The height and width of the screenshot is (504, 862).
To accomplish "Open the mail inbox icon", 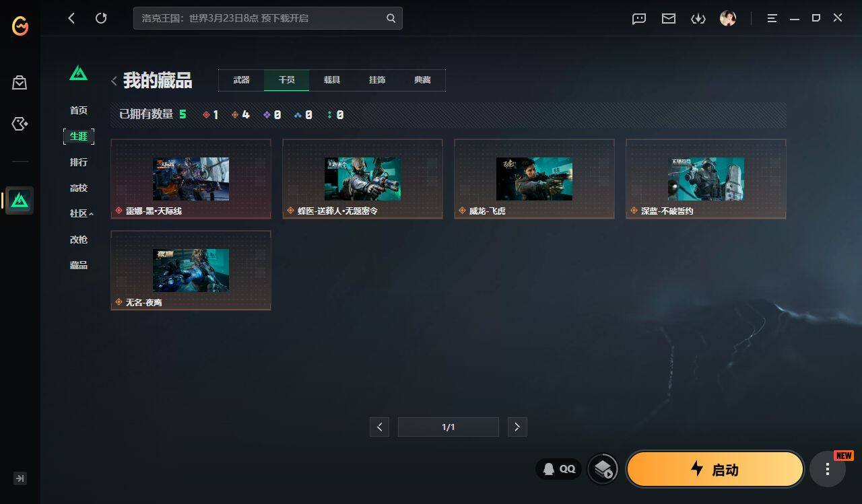I will click(669, 18).
